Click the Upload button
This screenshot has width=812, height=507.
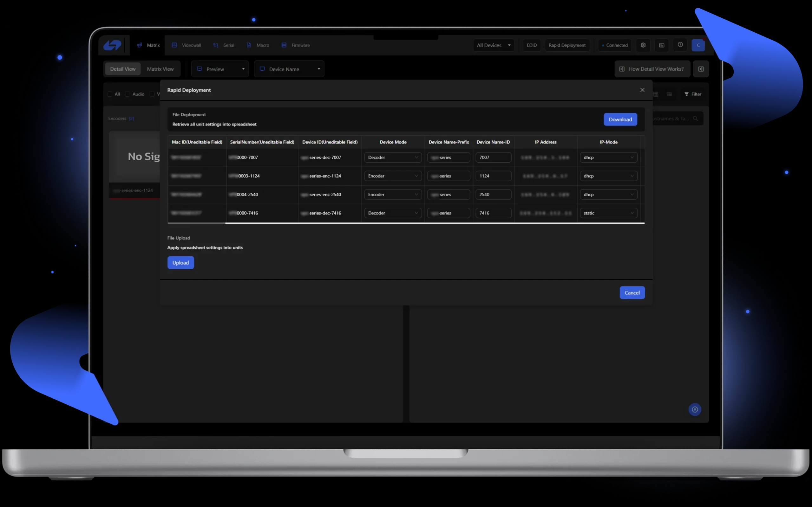180,263
